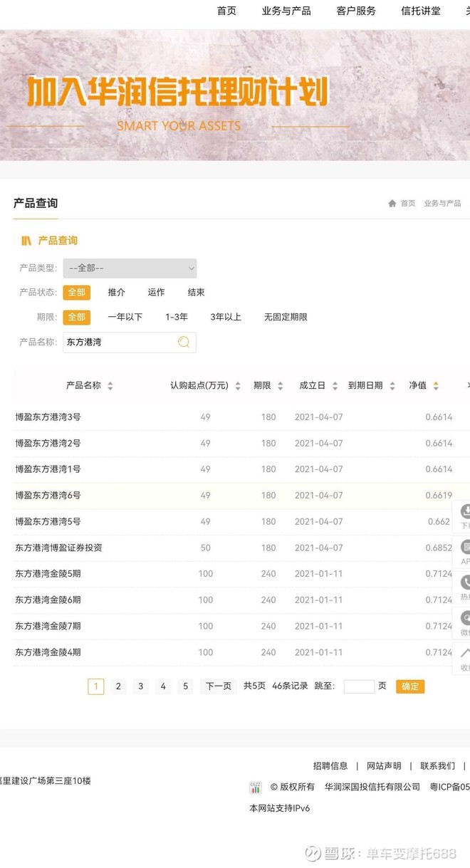Go to page 2
The image size is (470, 868).
click(118, 686)
